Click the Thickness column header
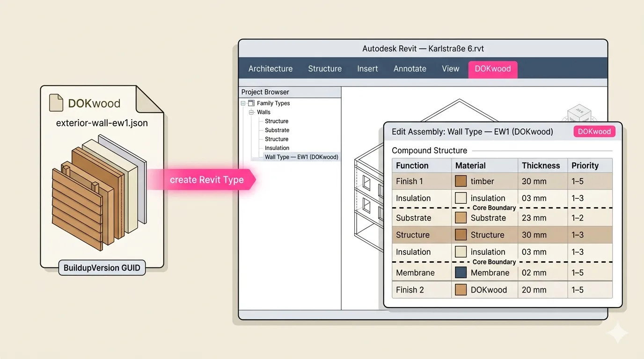The image size is (644, 359). (x=542, y=165)
